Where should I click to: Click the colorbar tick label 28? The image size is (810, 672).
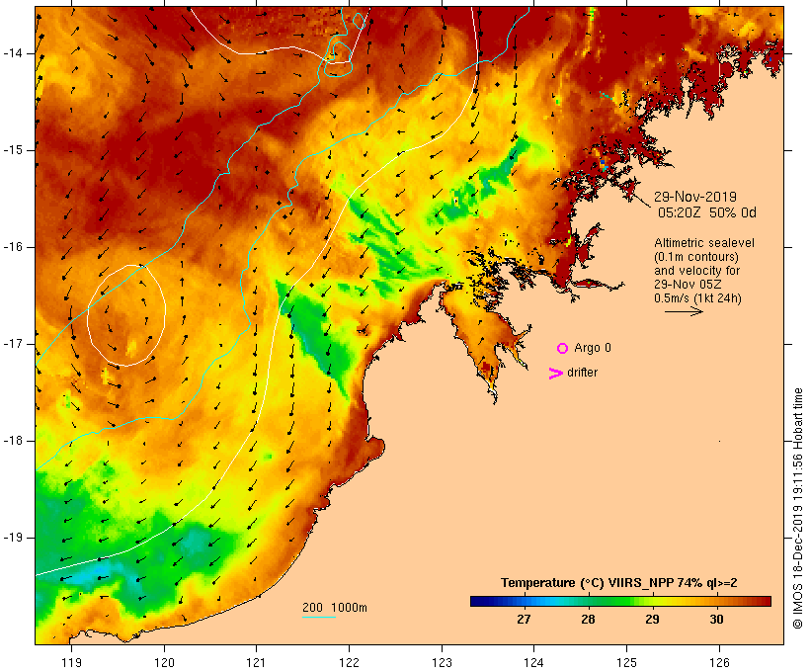click(x=588, y=620)
